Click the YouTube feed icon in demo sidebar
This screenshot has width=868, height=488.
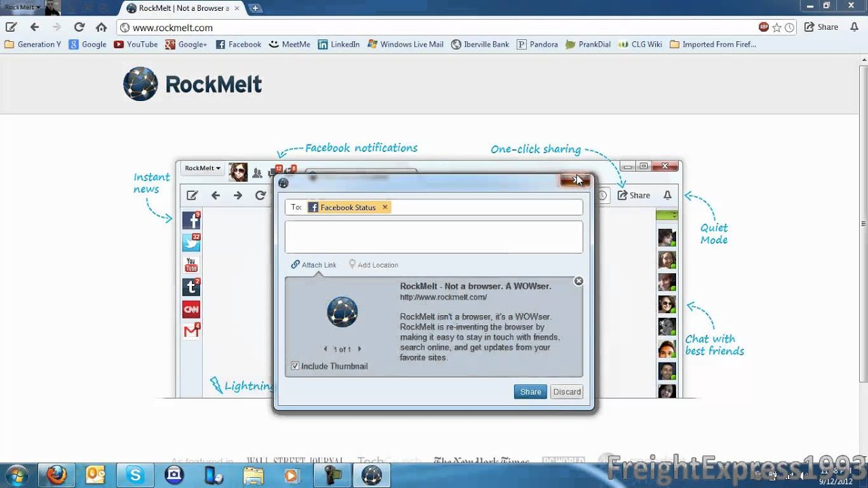pyautogui.click(x=191, y=265)
